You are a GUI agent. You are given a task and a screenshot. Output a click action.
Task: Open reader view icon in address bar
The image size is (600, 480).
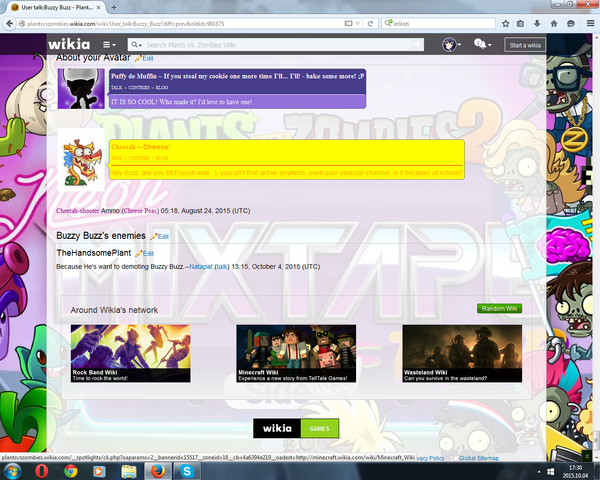point(348,24)
